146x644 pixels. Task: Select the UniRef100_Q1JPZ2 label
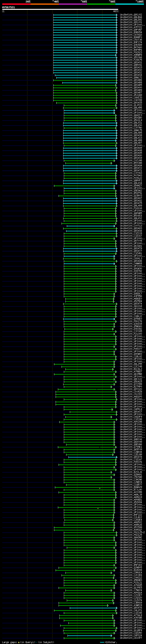point(131,105)
